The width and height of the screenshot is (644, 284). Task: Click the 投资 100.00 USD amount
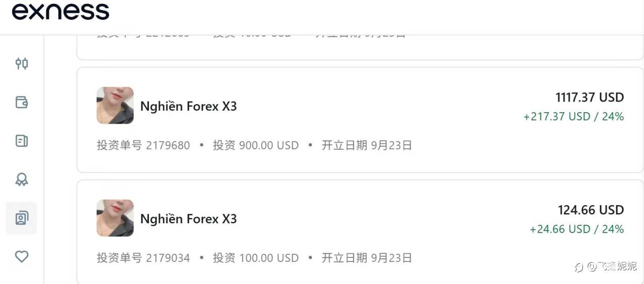click(x=256, y=258)
